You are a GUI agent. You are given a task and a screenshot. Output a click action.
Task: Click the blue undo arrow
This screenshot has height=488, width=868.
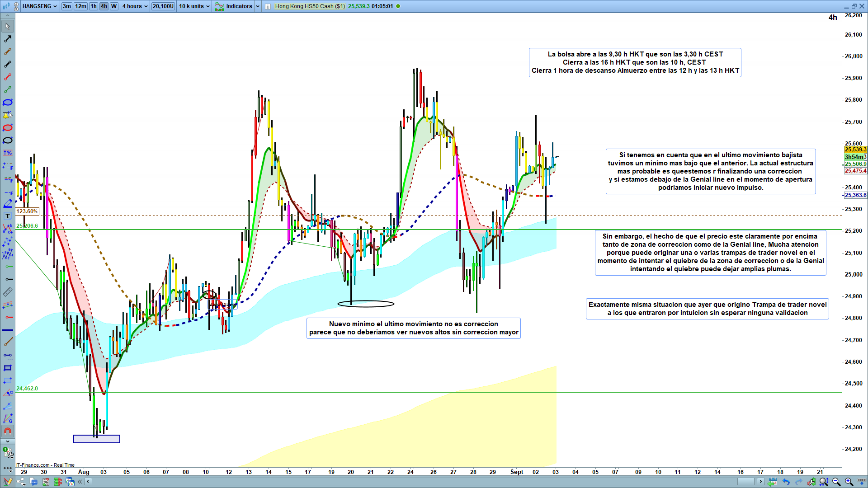coord(786,482)
